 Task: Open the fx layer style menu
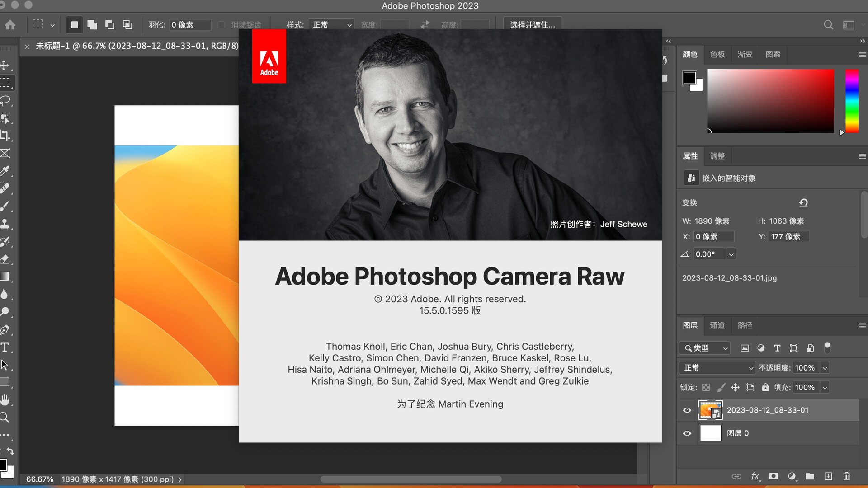point(755,476)
